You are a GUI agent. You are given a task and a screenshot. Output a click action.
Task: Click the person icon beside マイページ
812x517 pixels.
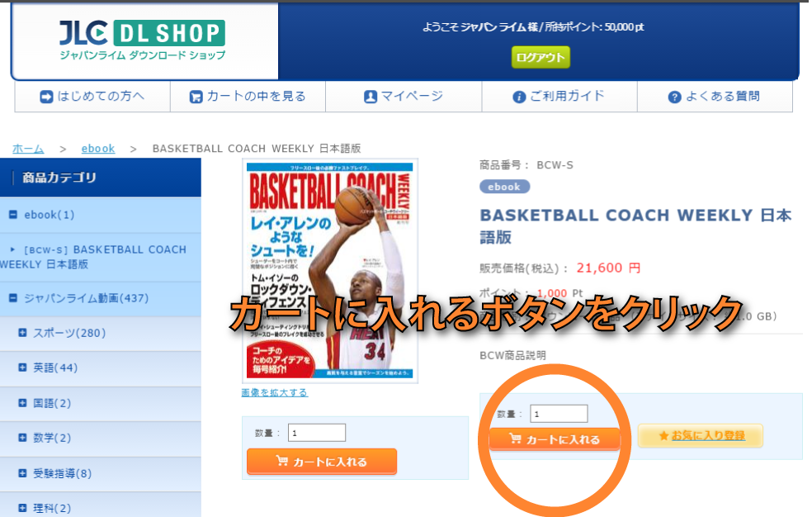click(371, 97)
